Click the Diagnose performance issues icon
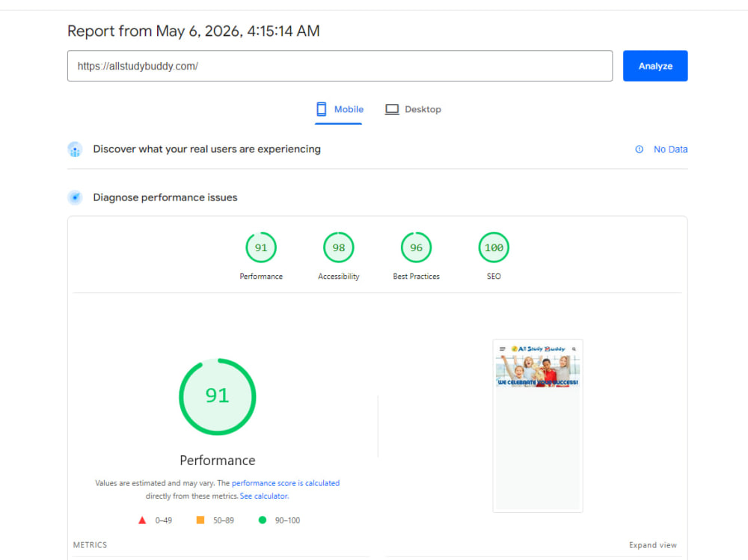748x560 pixels. tap(75, 197)
